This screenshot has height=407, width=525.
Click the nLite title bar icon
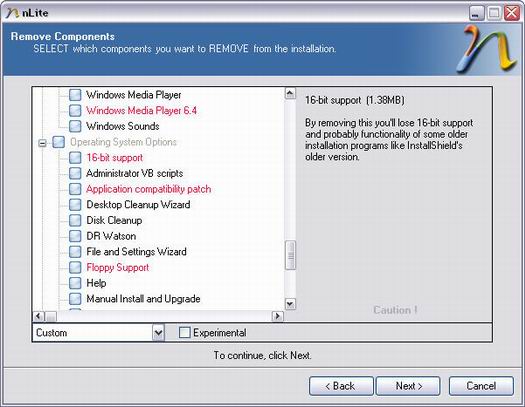(12, 13)
